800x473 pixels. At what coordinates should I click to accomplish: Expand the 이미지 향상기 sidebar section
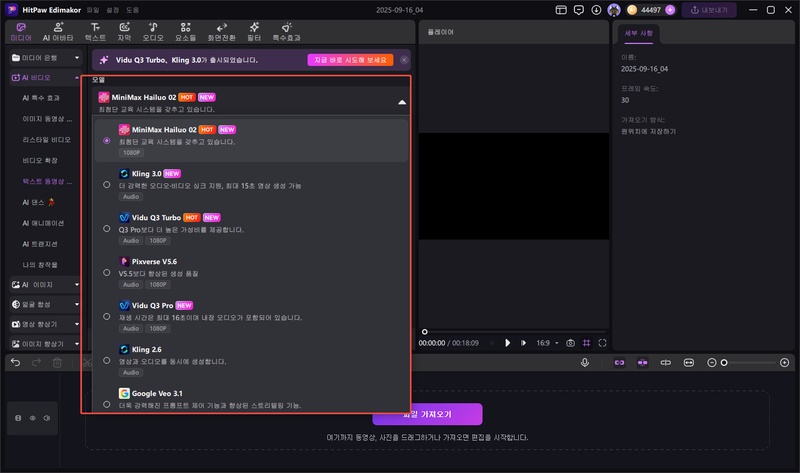click(45, 344)
